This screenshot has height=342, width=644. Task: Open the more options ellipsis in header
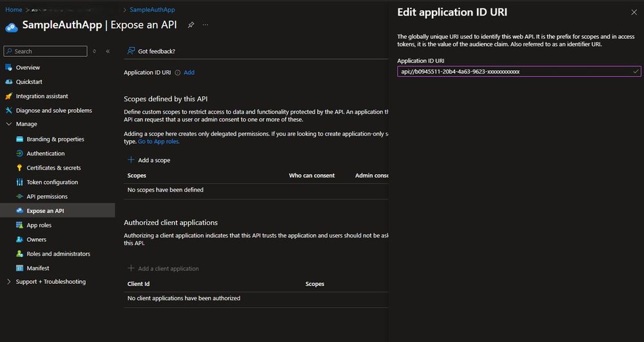[206, 25]
